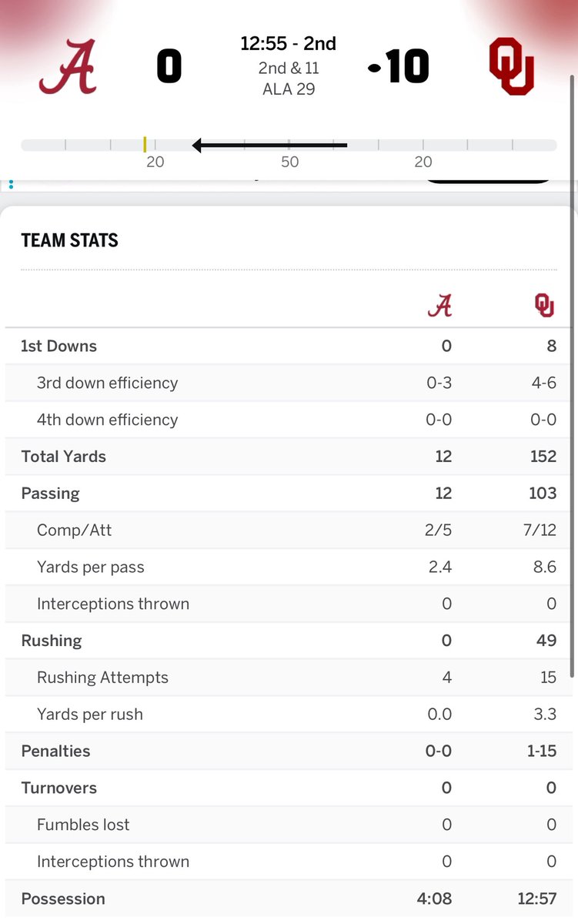Select Alabama logo in the team stats column header
Viewport: 578px width, 924px height.
(x=439, y=306)
